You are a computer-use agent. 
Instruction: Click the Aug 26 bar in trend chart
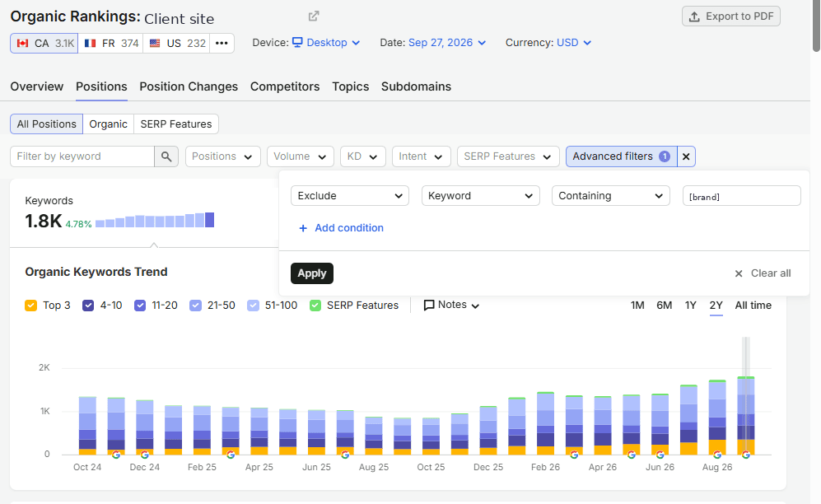point(717,418)
